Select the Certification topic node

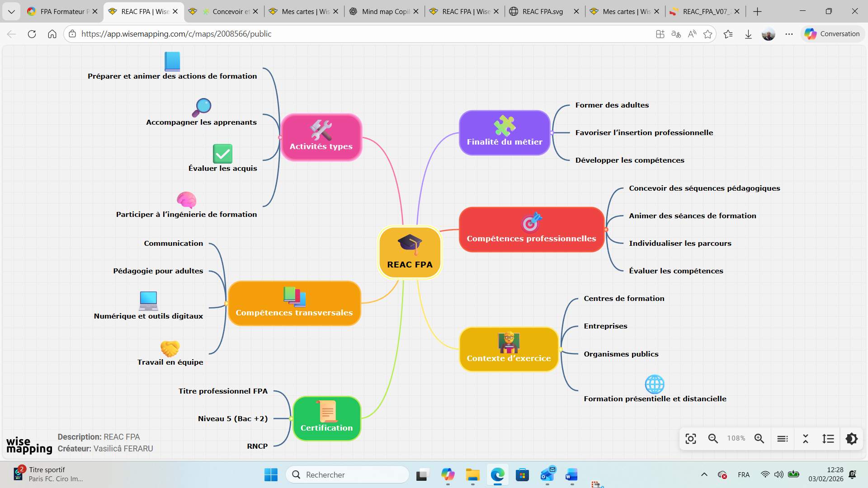coord(326,418)
